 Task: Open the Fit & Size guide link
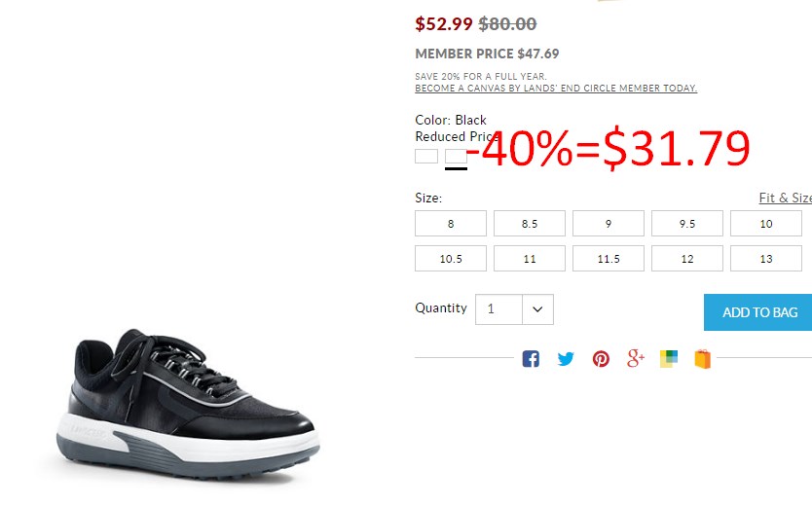786,198
